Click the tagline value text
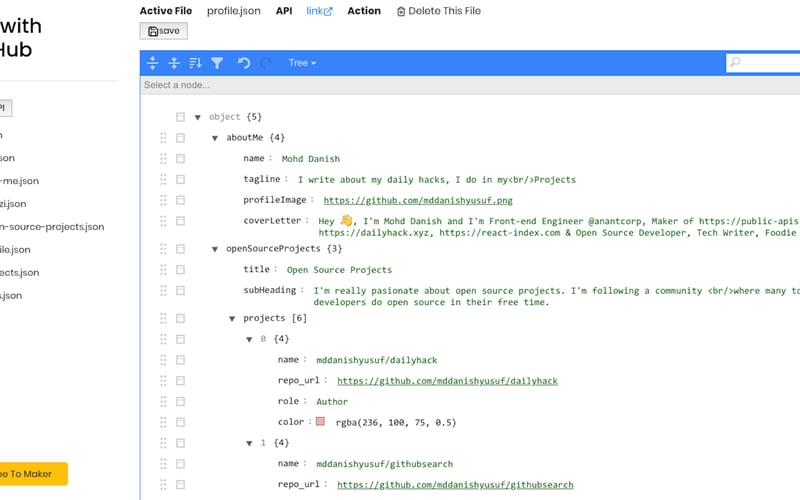This screenshot has width=800, height=500. point(437,180)
